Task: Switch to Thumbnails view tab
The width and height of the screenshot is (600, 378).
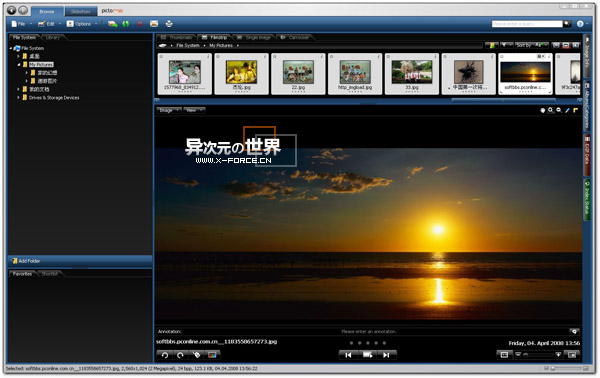Action: pyautogui.click(x=177, y=37)
